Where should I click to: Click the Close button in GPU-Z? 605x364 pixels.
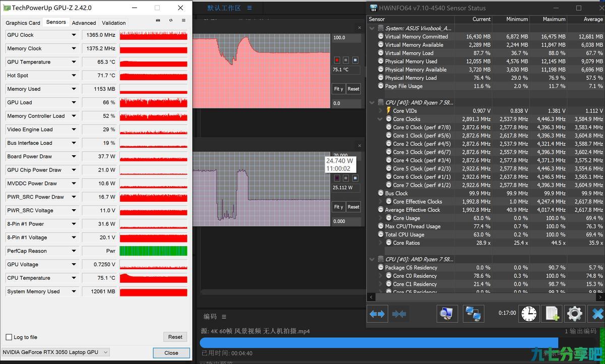(x=171, y=353)
